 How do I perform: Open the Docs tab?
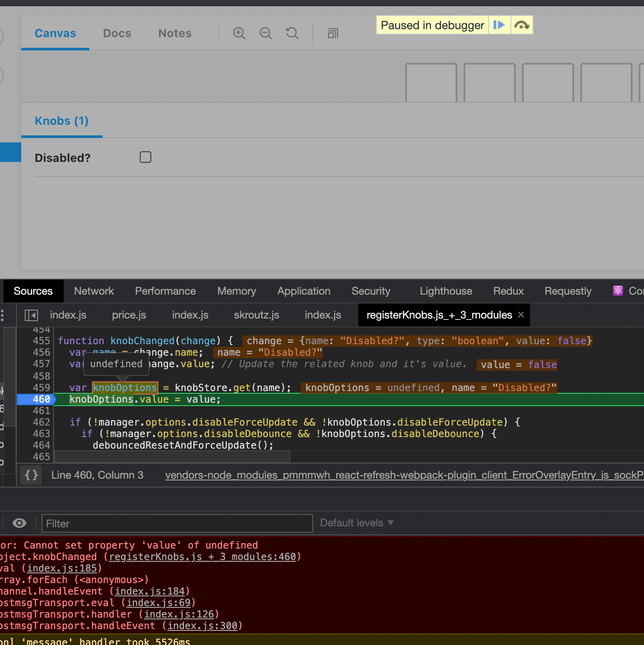117,33
